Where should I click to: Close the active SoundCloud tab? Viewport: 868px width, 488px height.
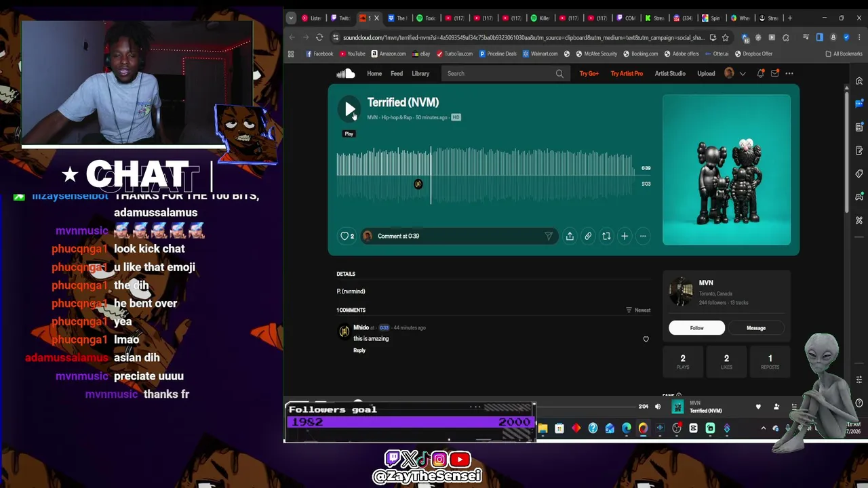pyautogui.click(x=376, y=18)
